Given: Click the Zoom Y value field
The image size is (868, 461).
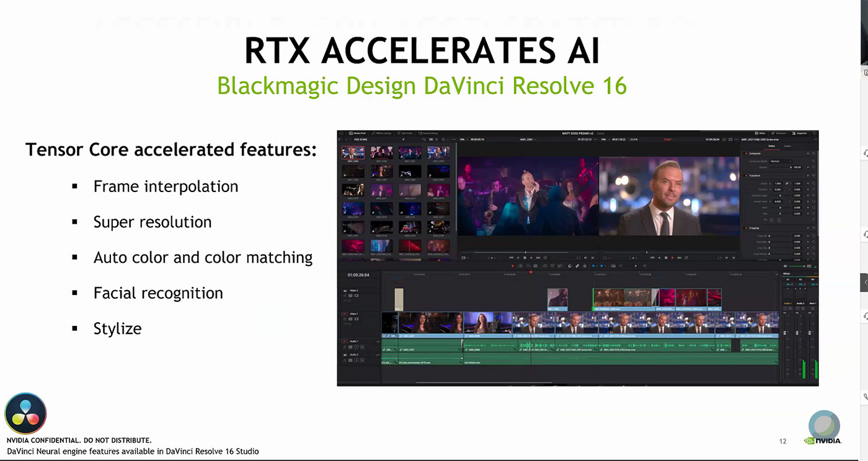Looking at the screenshot, I should point(797,183).
